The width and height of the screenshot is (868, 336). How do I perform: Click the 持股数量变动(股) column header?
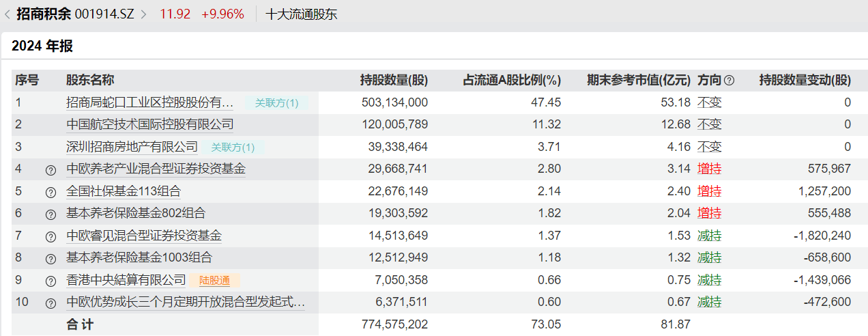pos(805,80)
